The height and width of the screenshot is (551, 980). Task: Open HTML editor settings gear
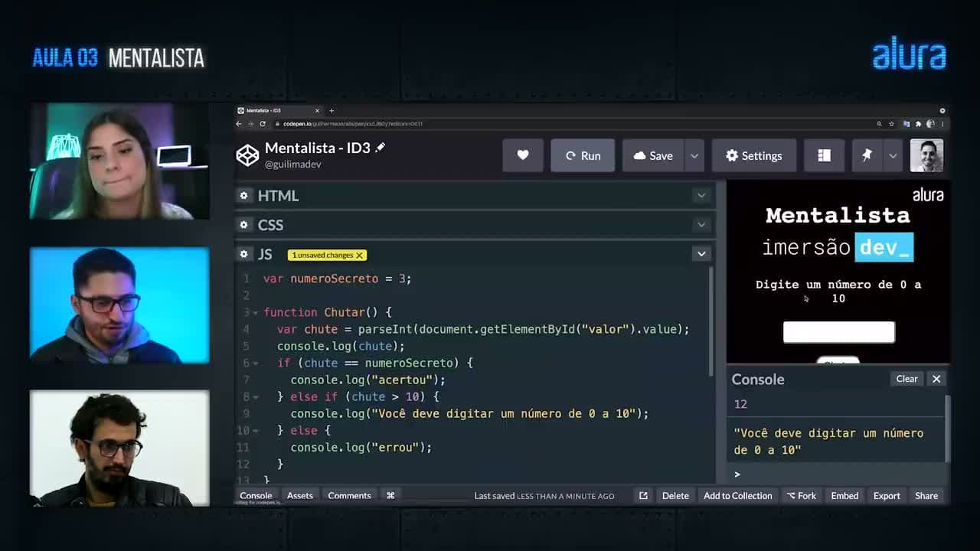tap(243, 196)
